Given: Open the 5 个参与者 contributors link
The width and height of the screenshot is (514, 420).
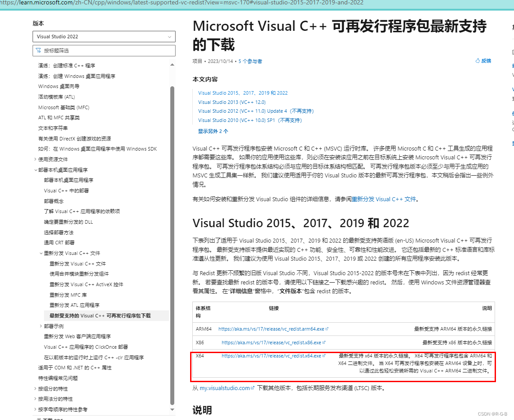Looking at the screenshot, I should [250, 61].
